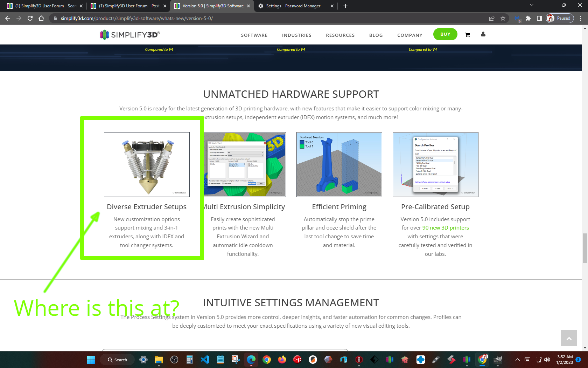Image resolution: width=588 pixels, height=368 pixels.
Task: Open the Notepad app from the taskbar
Action: coord(220,360)
